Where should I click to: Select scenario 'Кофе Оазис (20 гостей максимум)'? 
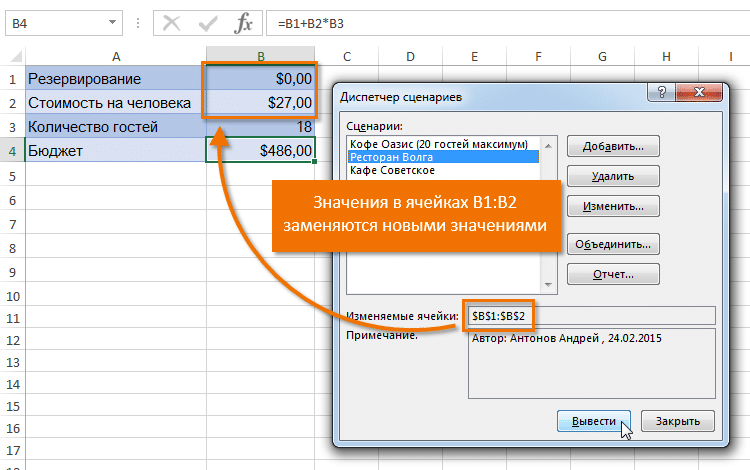(439, 144)
